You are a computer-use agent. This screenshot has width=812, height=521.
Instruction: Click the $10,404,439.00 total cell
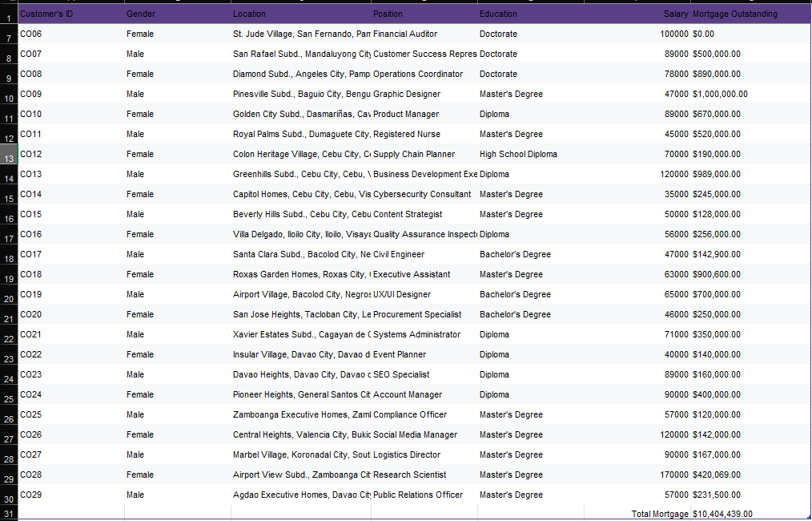coord(750,513)
